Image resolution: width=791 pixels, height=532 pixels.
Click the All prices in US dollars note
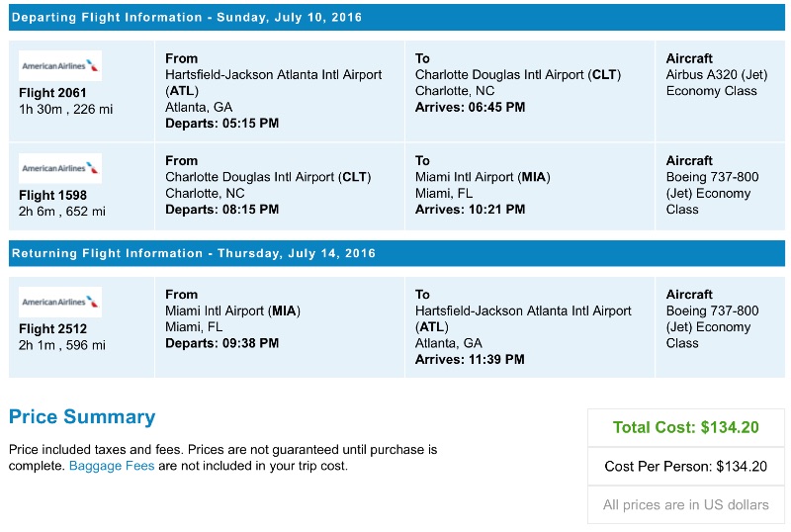(x=685, y=504)
